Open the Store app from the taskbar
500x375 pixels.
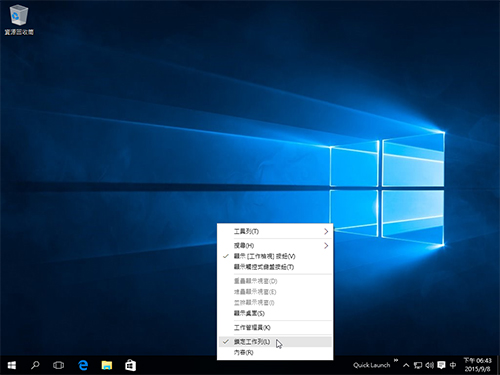click(130, 365)
